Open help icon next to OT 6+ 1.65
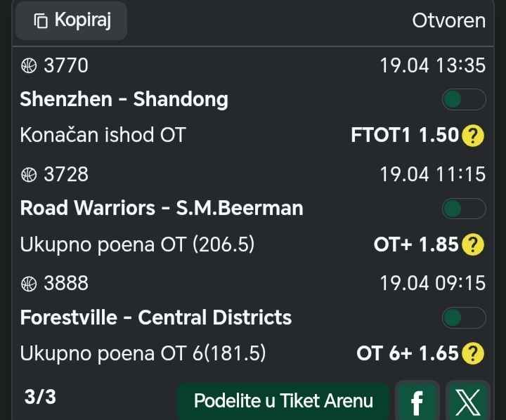 point(474,354)
